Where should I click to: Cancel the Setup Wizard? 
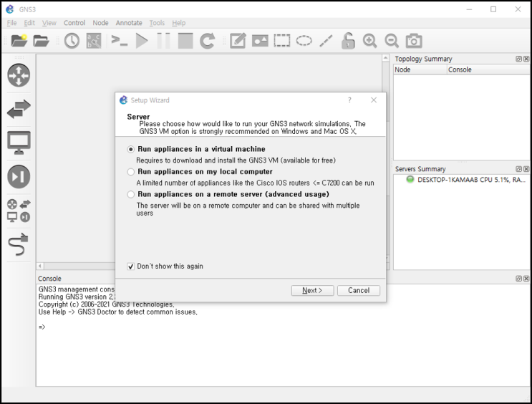359,290
